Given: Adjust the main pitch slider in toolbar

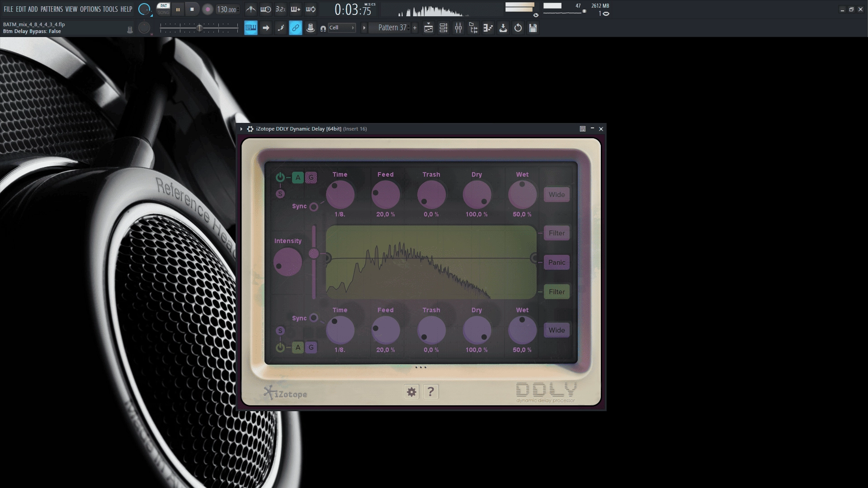Looking at the screenshot, I should point(199,28).
